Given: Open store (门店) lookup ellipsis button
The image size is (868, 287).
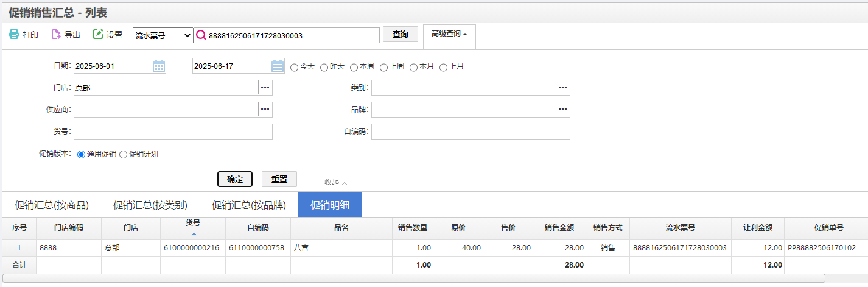Looking at the screenshot, I should pos(265,88).
